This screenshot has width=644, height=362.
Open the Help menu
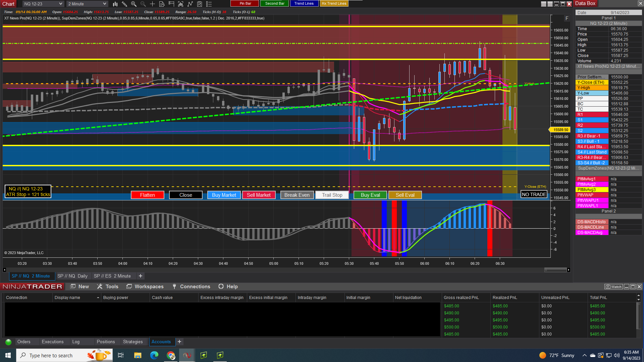click(x=228, y=287)
